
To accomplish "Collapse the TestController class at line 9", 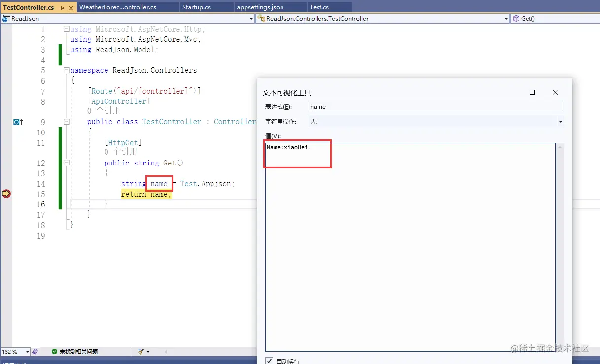I will 66,122.
